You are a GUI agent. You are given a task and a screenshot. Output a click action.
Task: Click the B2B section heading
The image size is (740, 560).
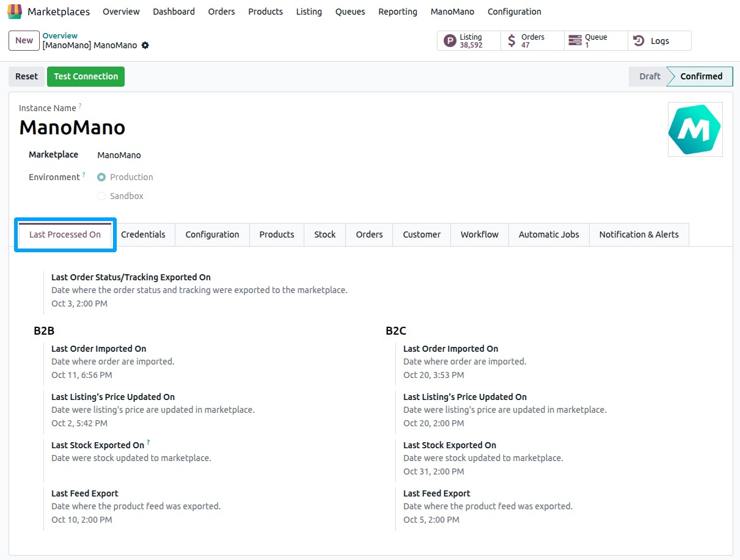coord(44,331)
